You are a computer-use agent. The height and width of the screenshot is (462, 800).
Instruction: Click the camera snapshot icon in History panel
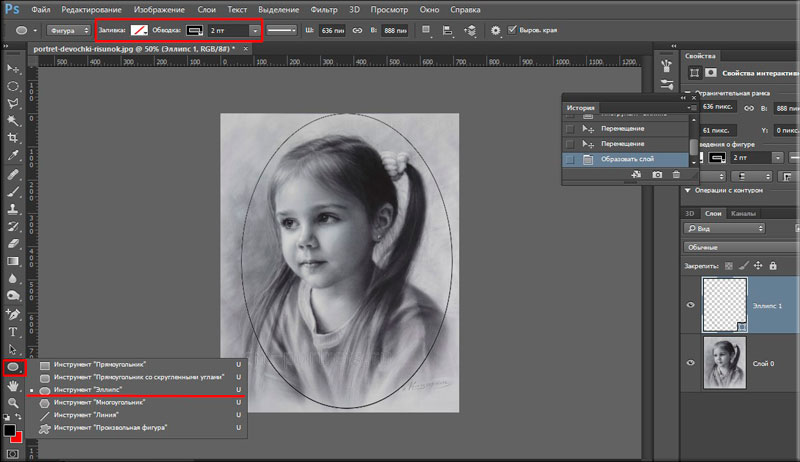click(x=657, y=175)
